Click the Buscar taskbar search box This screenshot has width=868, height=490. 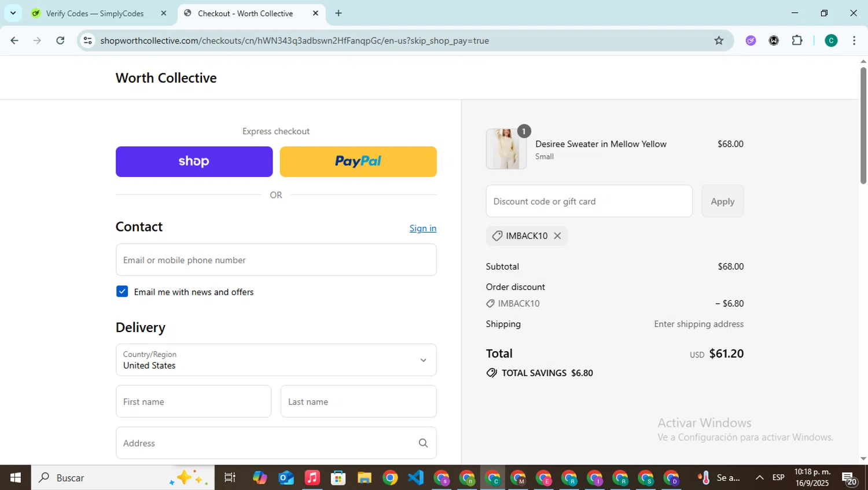123,478
